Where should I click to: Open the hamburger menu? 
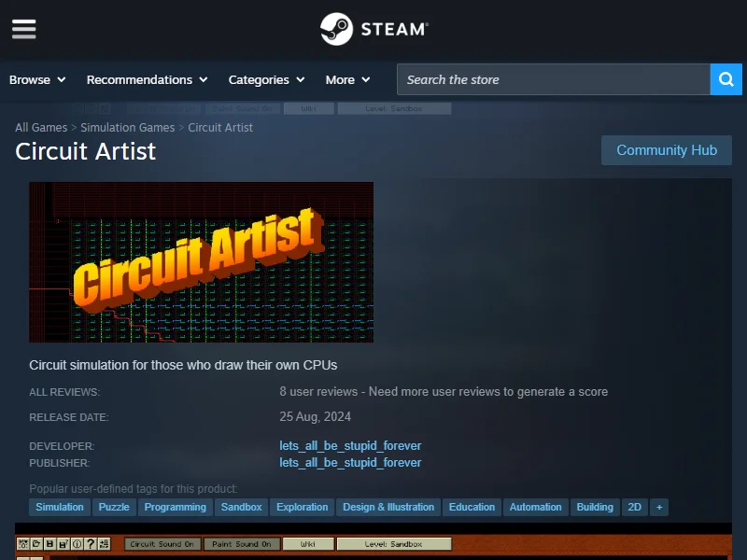click(24, 29)
